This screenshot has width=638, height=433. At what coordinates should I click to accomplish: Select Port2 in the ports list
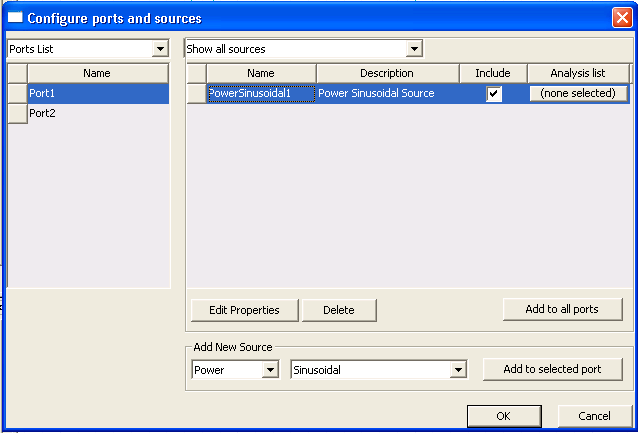[97, 114]
